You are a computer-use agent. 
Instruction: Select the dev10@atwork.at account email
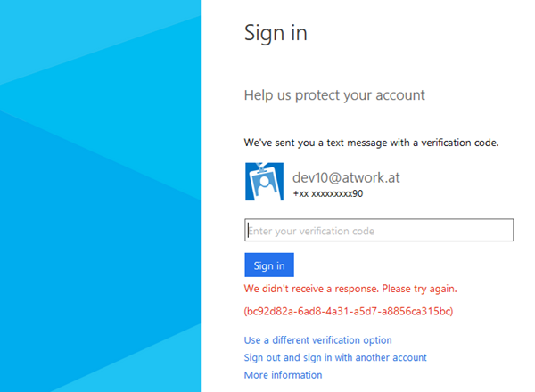(346, 177)
